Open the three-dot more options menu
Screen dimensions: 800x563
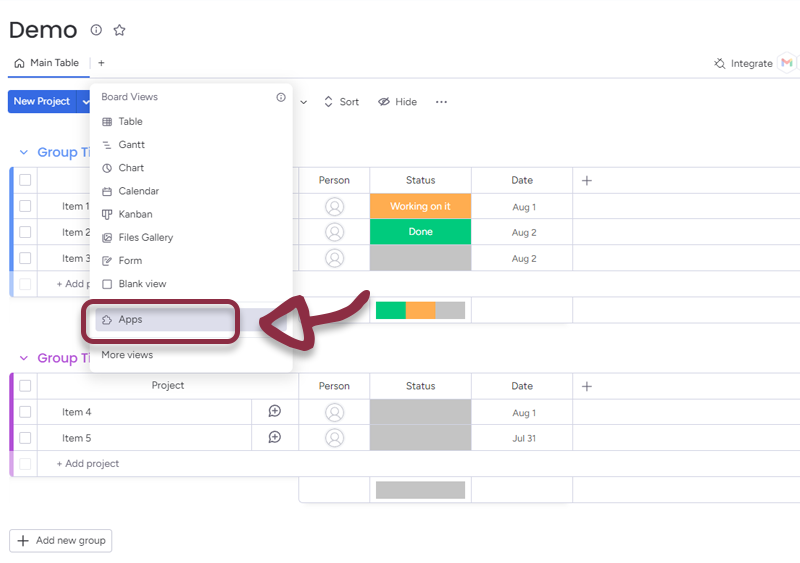tap(441, 102)
